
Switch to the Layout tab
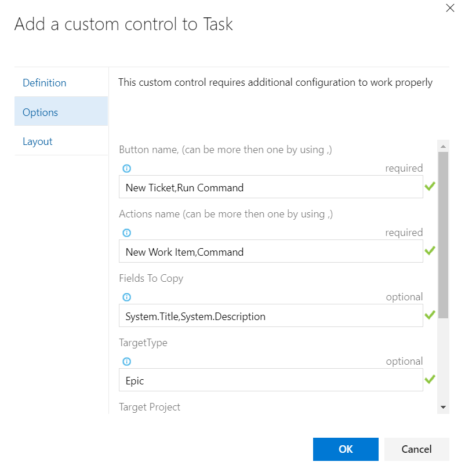coord(38,141)
